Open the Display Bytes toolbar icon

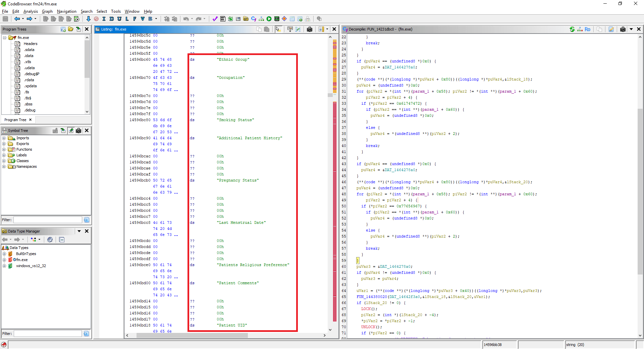[223, 19]
